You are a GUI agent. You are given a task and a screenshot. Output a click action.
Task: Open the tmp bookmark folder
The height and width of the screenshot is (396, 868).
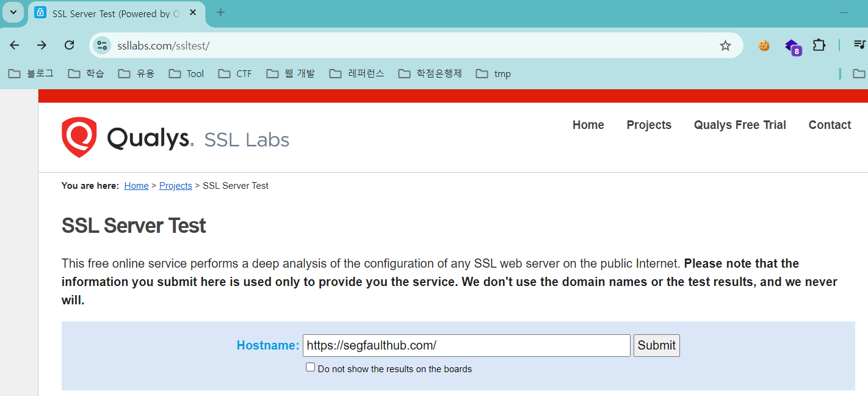pos(493,74)
